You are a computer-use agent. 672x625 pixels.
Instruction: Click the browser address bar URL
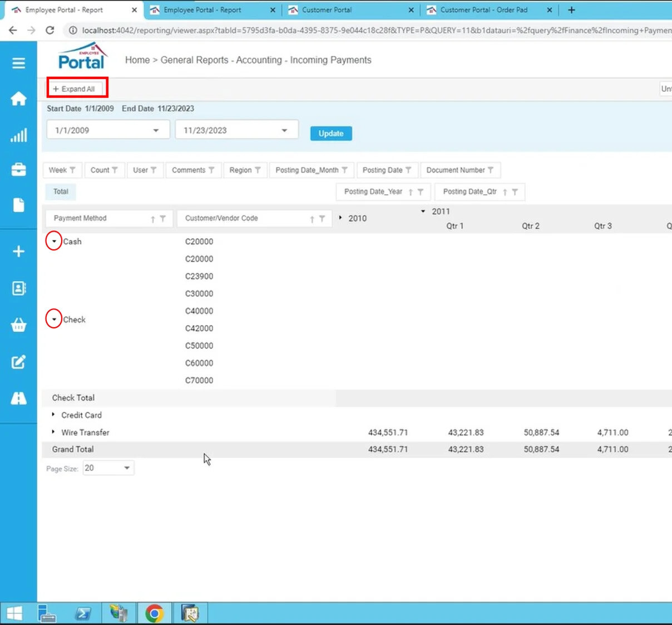pyautogui.click(x=376, y=30)
